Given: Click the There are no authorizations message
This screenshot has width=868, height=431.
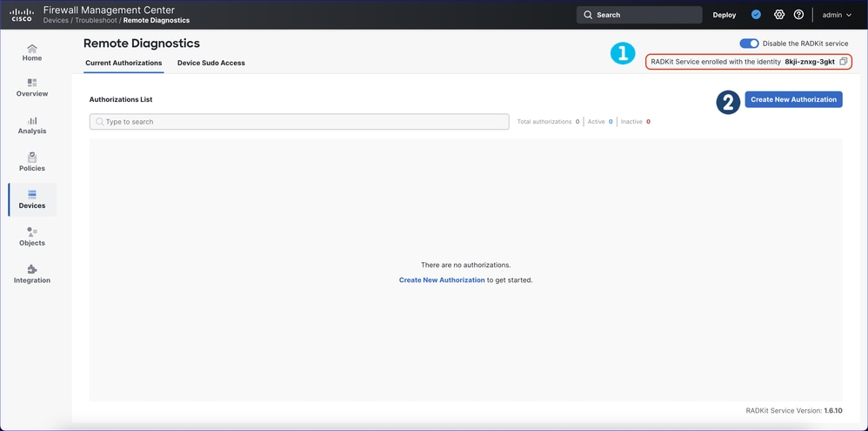Looking at the screenshot, I should pyautogui.click(x=465, y=266).
